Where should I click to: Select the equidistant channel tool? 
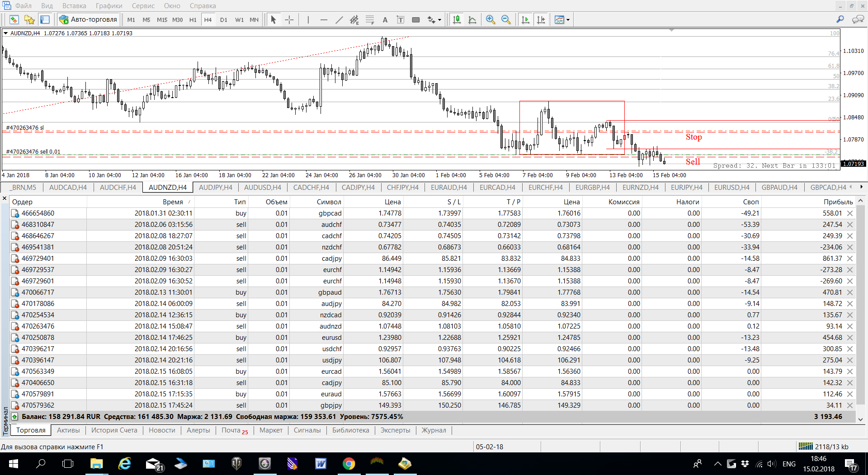point(354,19)
